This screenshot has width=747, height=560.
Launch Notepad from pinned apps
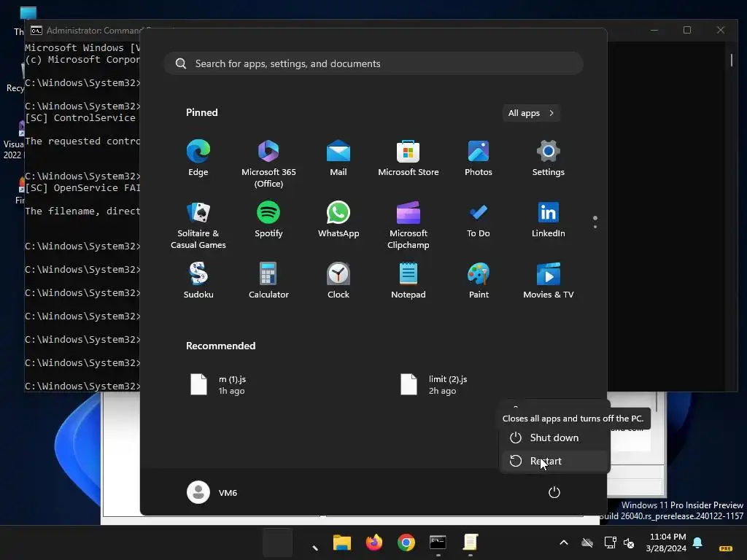tap(409, 281)
